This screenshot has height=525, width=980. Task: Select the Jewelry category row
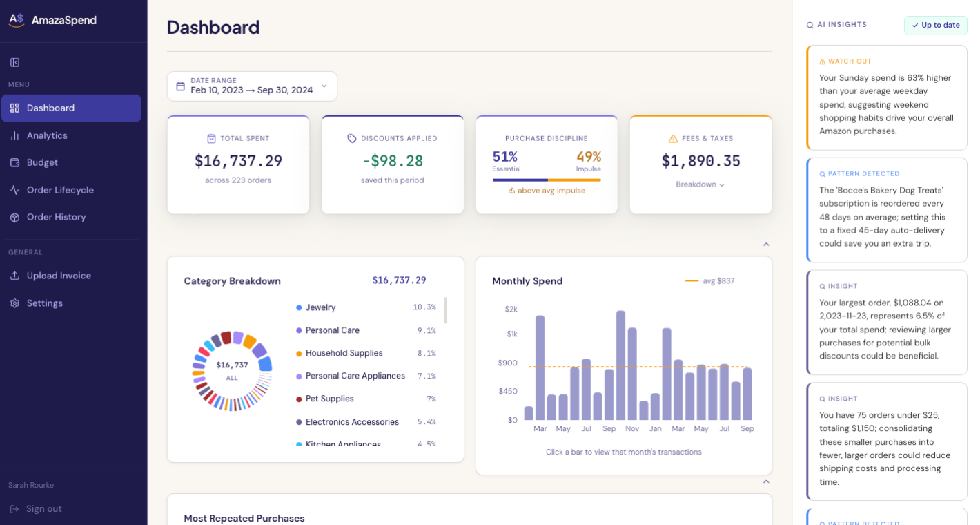click(x=366, y=307)
